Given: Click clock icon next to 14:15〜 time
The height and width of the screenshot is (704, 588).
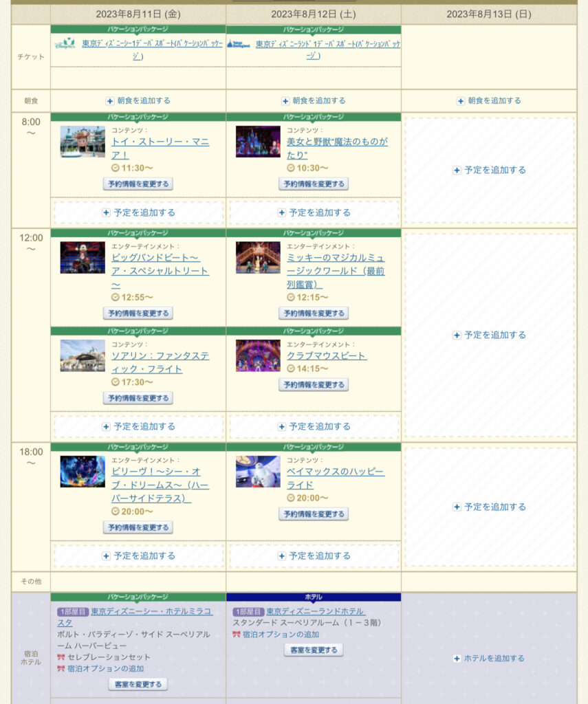Looking at the screenshot, I should click(x=291, y=368).
